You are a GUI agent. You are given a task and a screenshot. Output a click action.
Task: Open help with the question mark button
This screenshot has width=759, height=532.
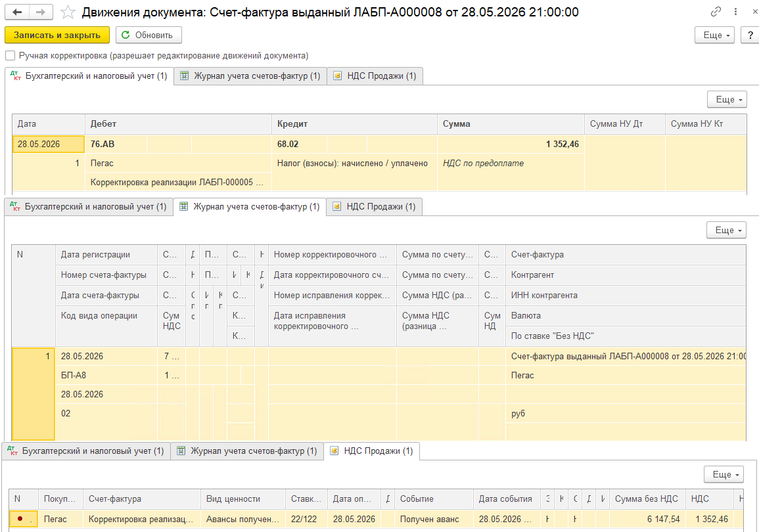point(750,35)
